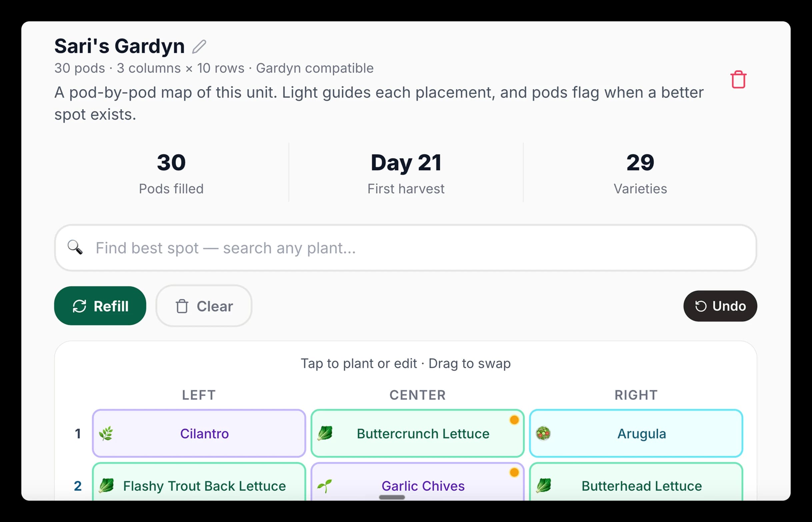Click the salad icon in Arugula pod
The width and height of the screenshot is (812, 522).
click(543, 434)
